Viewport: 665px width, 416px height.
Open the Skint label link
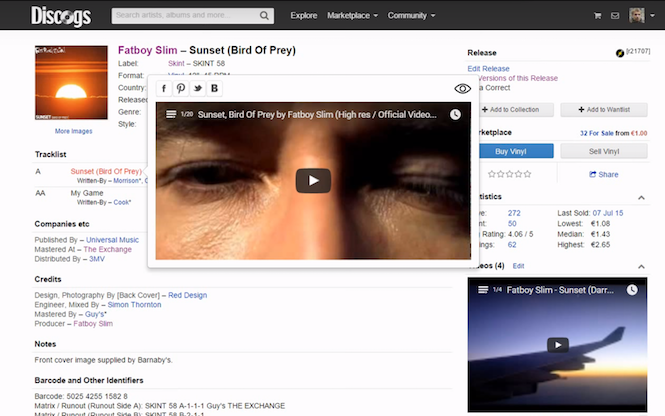click(176, 64)
